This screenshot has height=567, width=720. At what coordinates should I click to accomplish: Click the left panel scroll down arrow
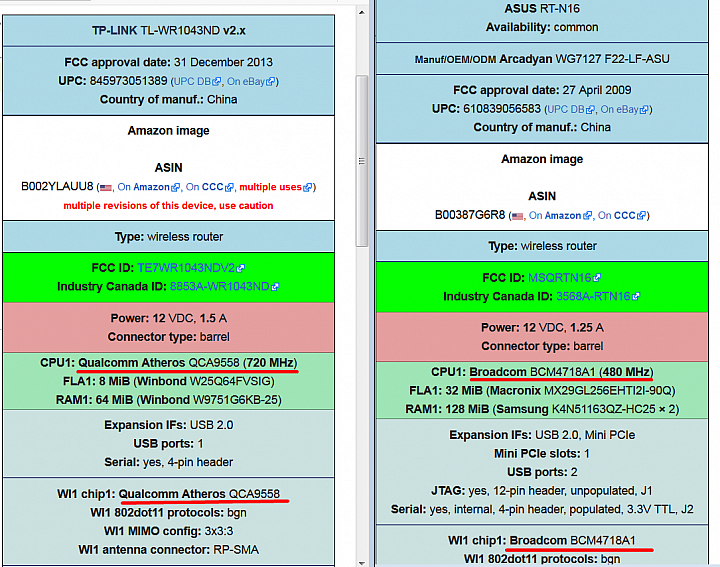point(362,562)
